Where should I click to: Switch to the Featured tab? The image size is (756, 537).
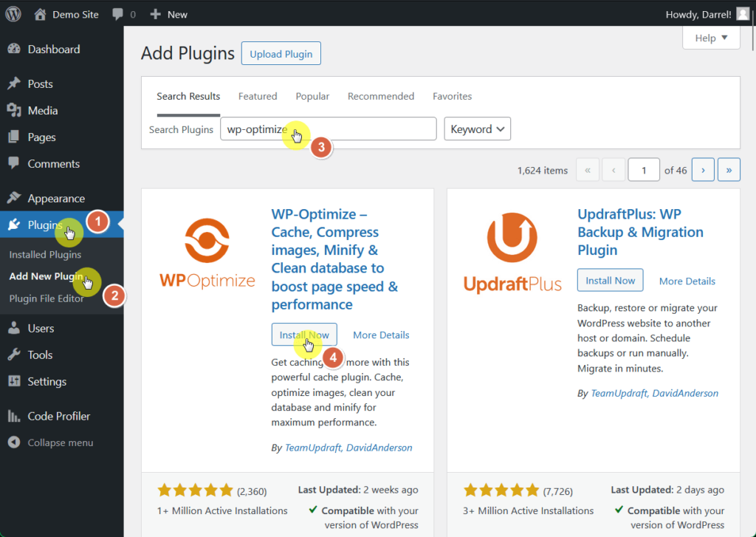pos(258,97)
